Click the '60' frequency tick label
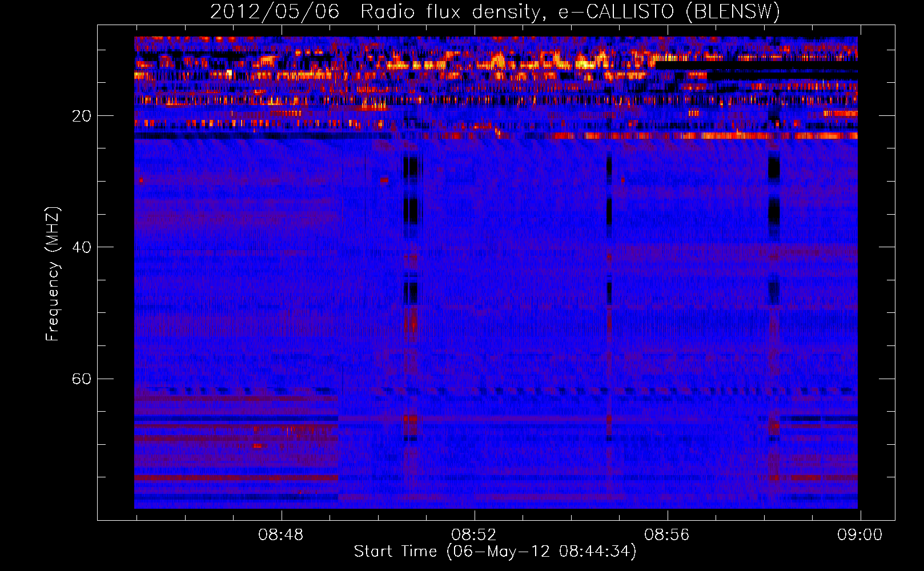The image size is (924, 571). (x=82, y=379)
